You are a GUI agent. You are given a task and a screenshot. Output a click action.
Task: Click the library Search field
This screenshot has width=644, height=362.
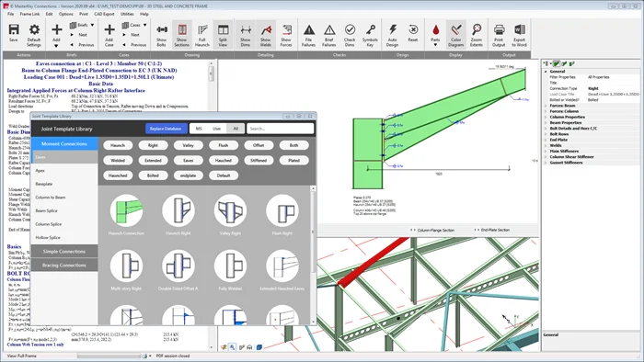[x=280, y=129]
